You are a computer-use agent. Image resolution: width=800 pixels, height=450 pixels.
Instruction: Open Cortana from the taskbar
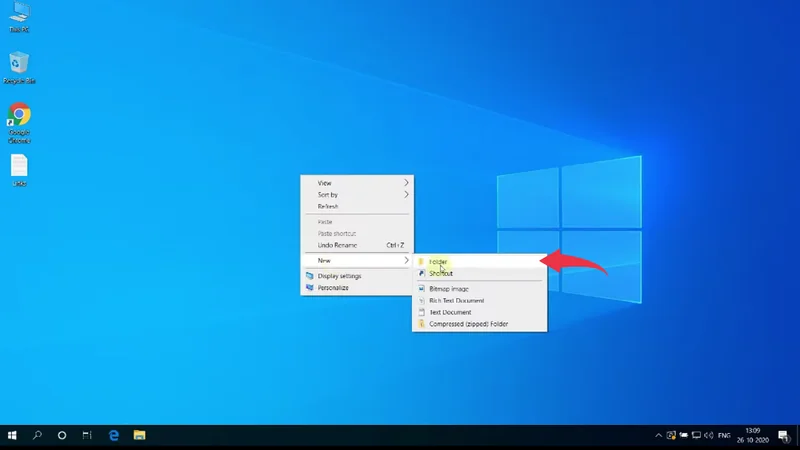click(62, 436)
